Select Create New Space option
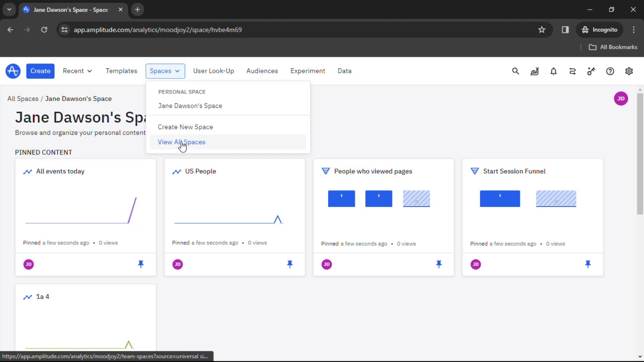 click(185, 126)
